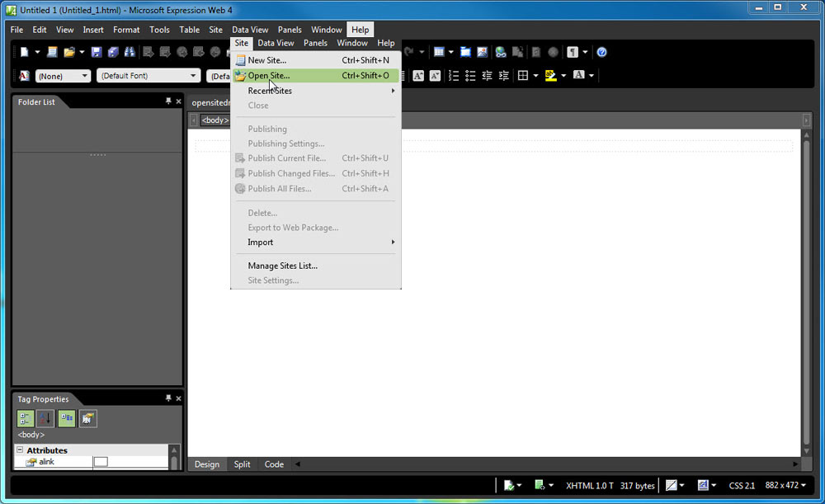This screenshot has height=504, width=825.
Task: Open Find with the binoculars icon
Action: coord(130,52)
